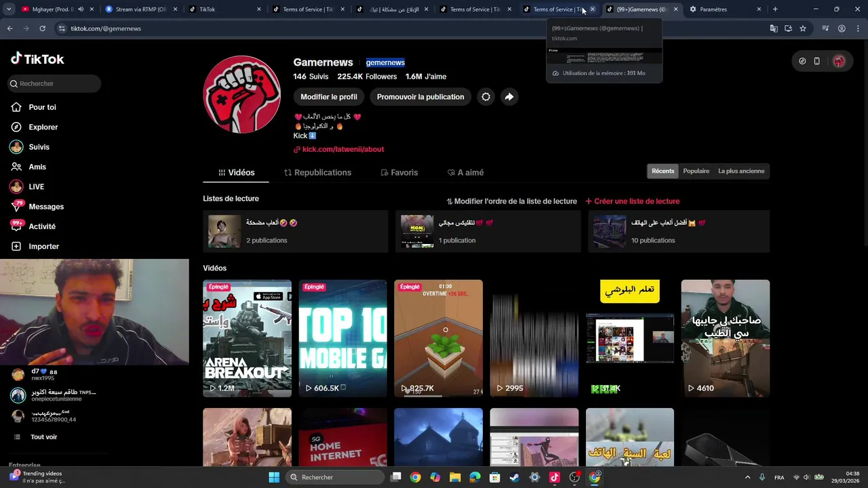Viewport: 868px width, 488px height.
Task: Open Steam from the taskbar
Action: [515, 477]
